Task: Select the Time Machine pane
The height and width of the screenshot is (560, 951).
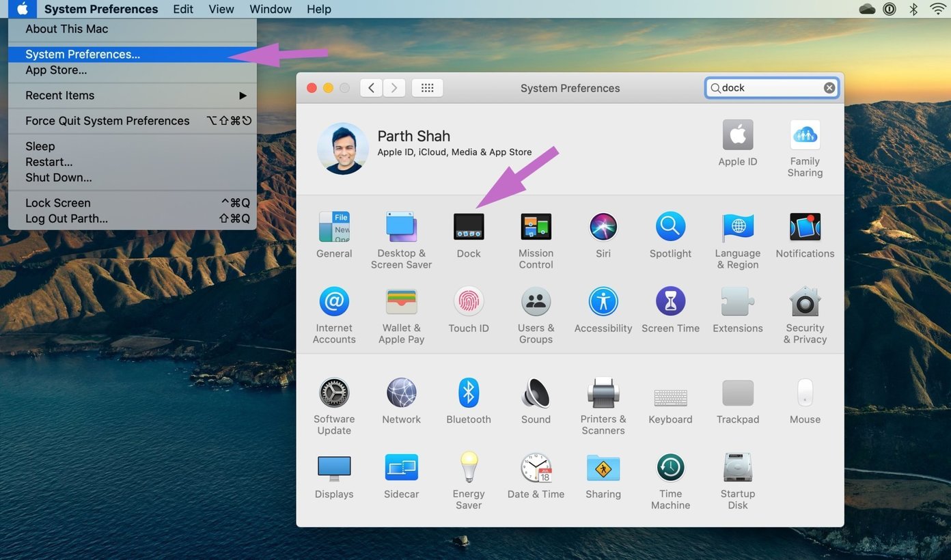Action: coord(670,466)
